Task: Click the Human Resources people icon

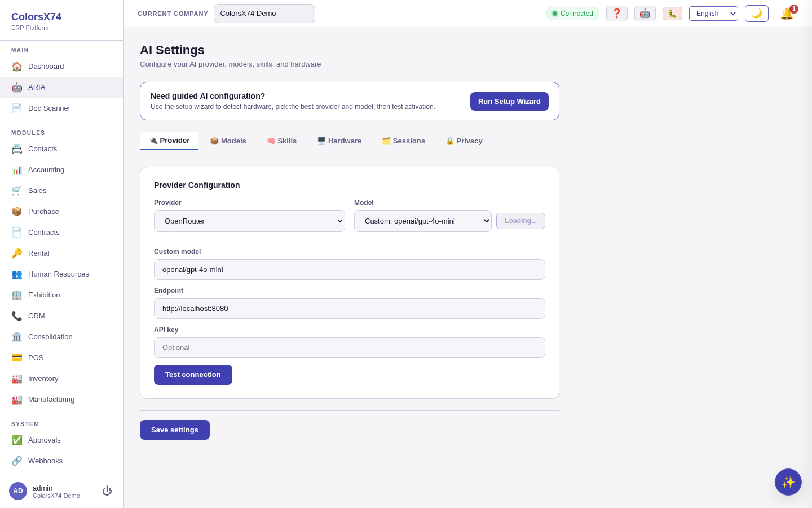Action: 17,274
